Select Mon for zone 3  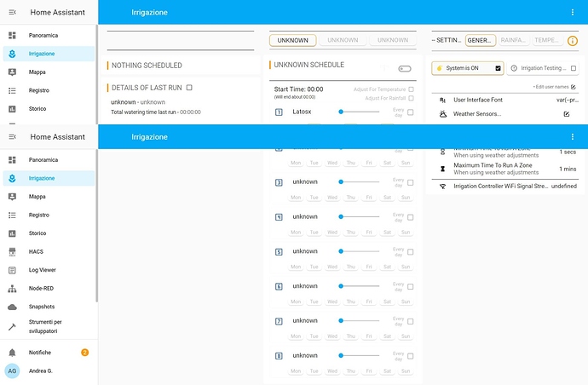(x=296, y=198)
